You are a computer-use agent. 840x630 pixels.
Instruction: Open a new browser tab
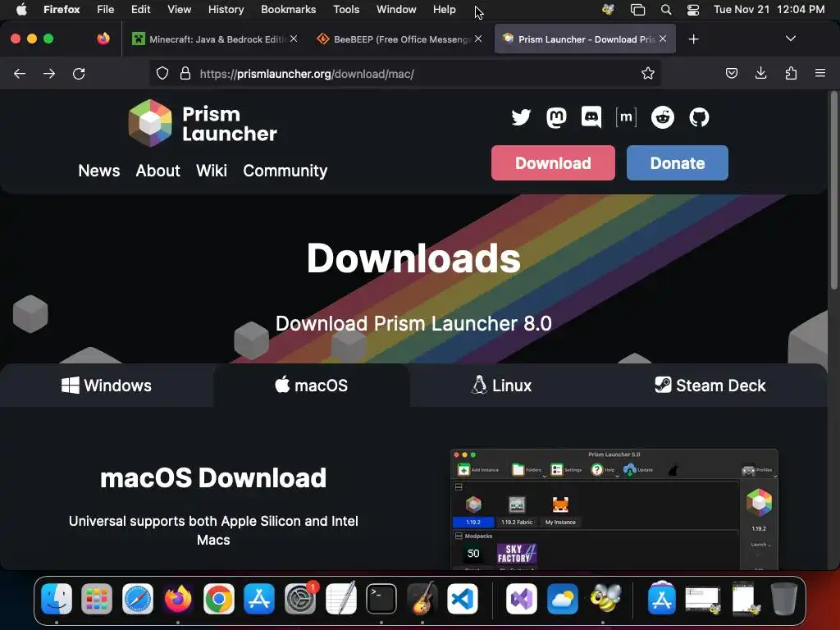click(x=693, y=39)
